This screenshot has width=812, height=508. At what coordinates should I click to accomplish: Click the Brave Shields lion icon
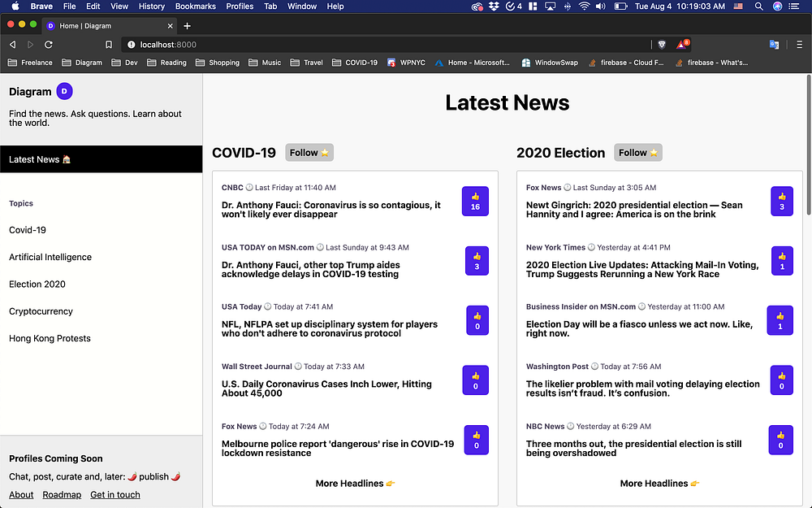tap(662, 45)
